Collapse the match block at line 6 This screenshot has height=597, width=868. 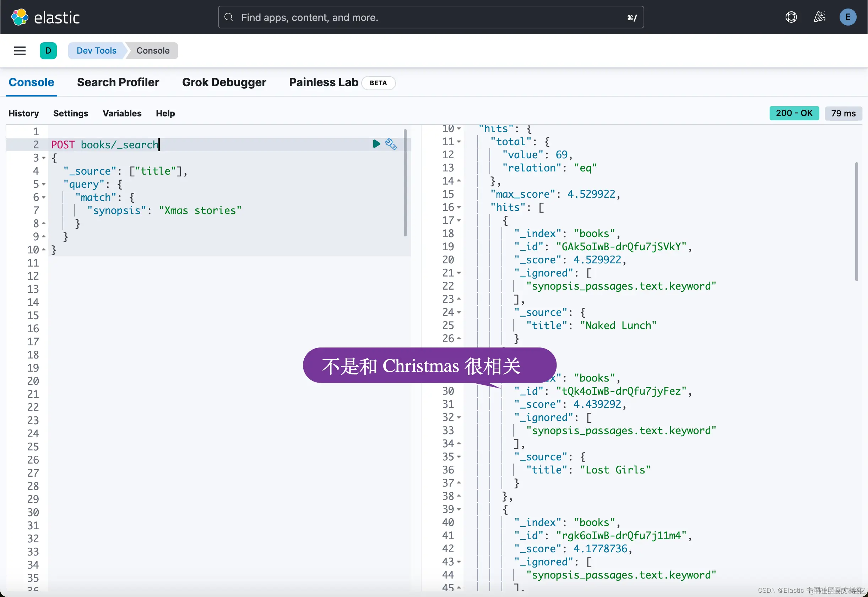tap(44, 197)
